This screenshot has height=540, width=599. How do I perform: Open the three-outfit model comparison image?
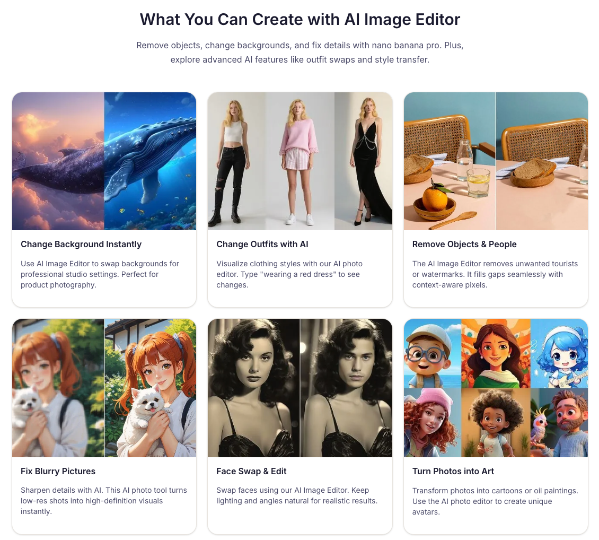click(x=300, y=161)
